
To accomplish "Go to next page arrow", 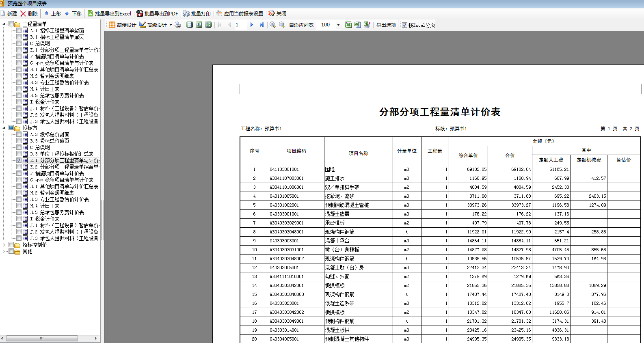I will coord(252,25).
